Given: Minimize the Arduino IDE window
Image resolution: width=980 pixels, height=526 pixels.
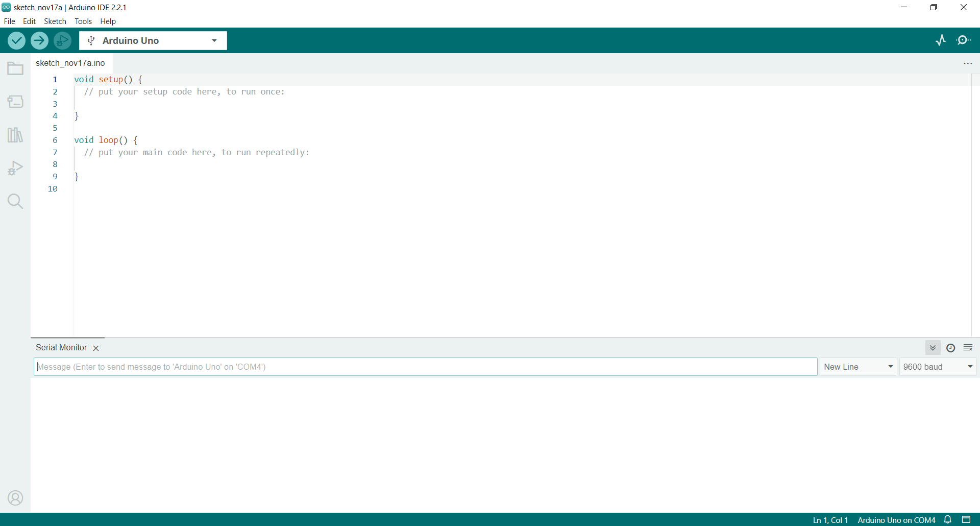Looking at the screenshot, I should (x=904, y=7).
